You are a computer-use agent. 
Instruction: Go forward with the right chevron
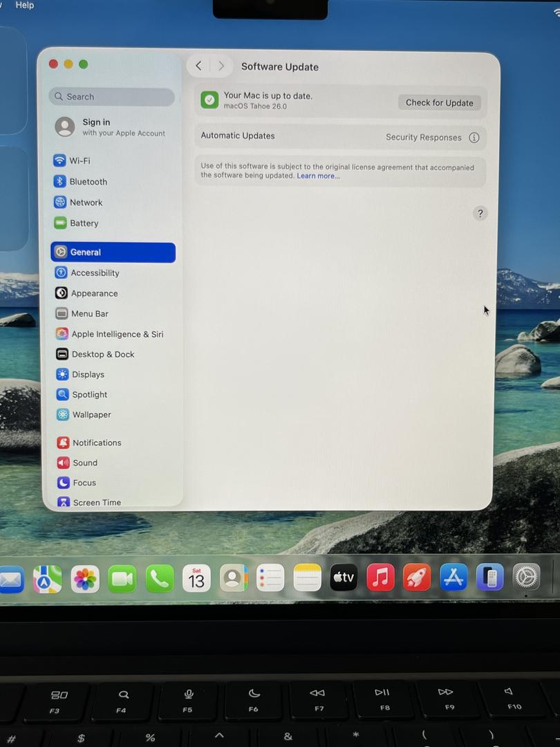[x=221, y=66]
